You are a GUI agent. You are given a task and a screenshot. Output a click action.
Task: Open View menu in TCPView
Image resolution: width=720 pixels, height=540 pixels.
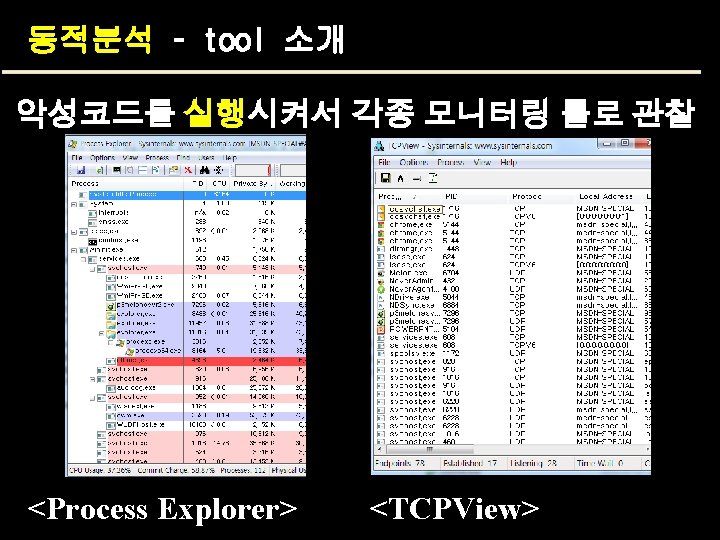482,163
